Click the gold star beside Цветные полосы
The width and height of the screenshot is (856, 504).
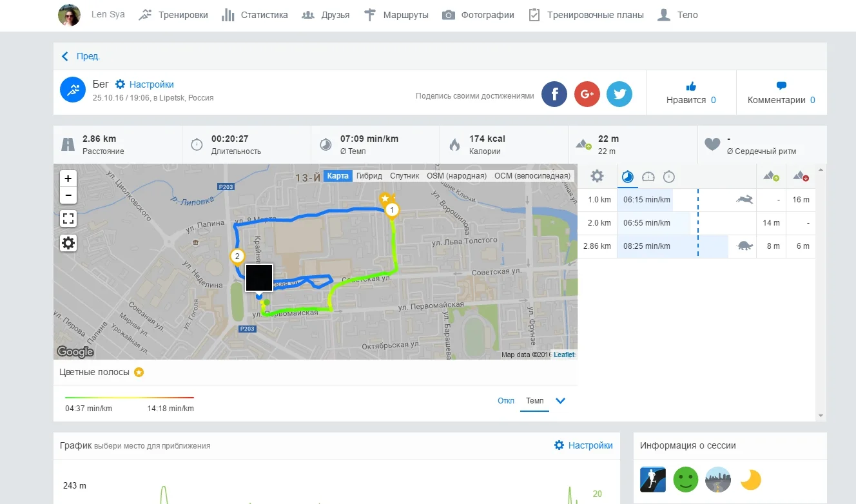139,373
